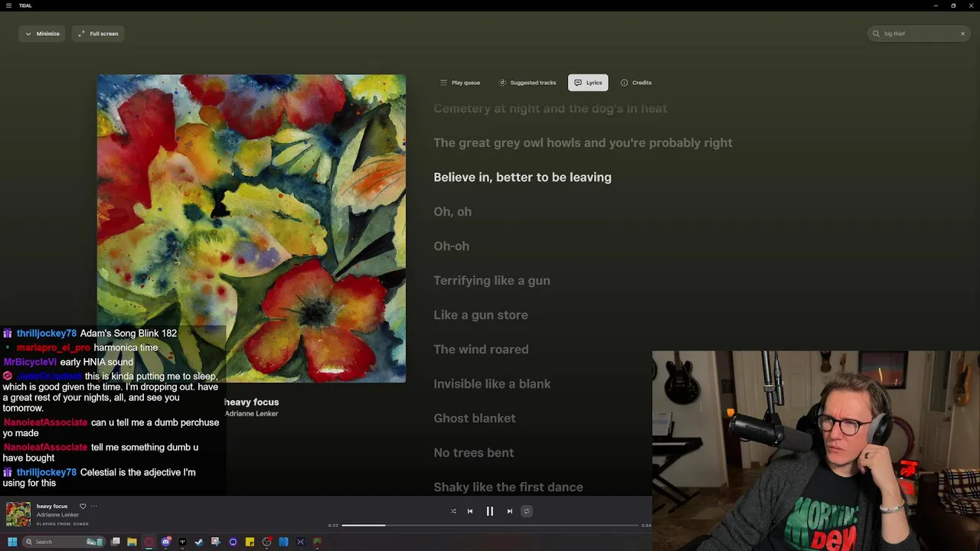Click PLAYING FROM: SONGS label

click(x=63, y=524)
